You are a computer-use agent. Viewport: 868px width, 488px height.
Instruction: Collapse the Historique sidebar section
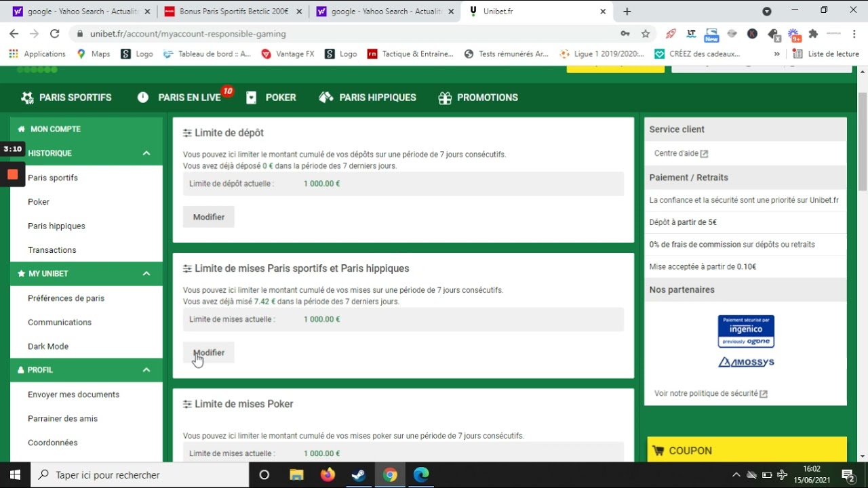146,153
